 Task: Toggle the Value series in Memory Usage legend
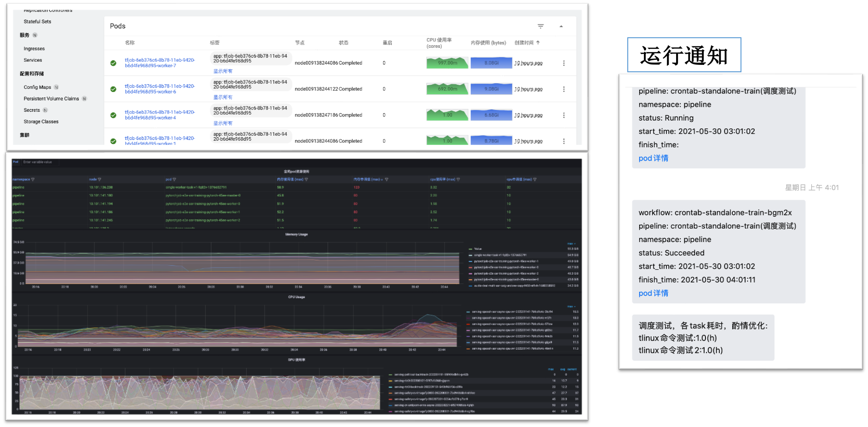[477, 249]
